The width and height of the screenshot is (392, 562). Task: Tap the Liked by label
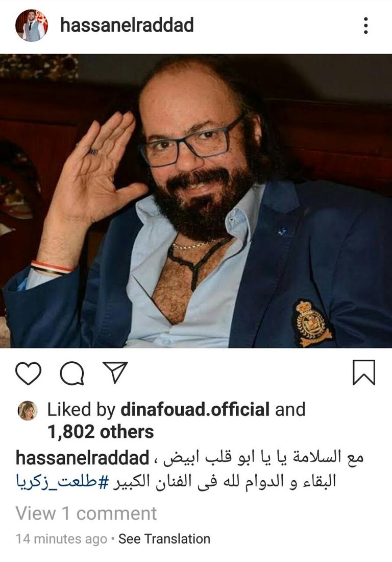pyautogui.click(x=82, y=410)
